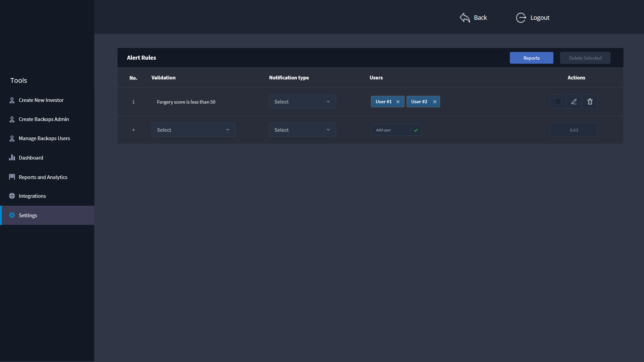Click the trash delete icon for rule 1
The image size is (644, 362).
point(590,102)
